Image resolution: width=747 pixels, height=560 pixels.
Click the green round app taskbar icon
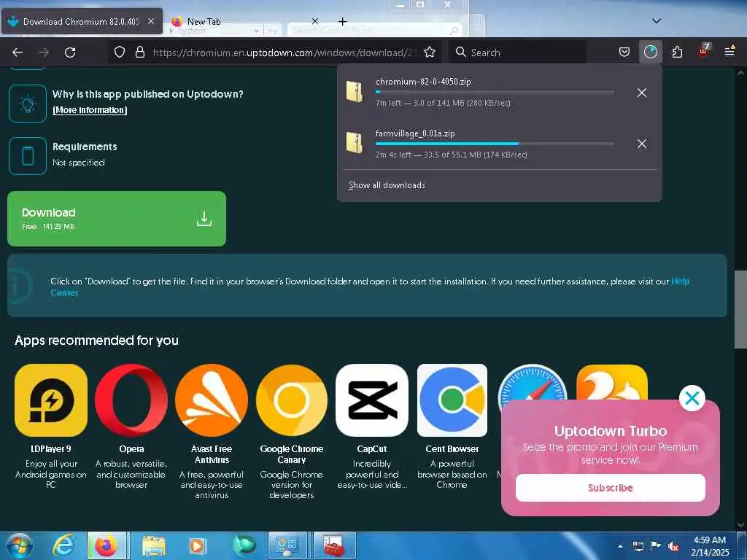[244, 545]
